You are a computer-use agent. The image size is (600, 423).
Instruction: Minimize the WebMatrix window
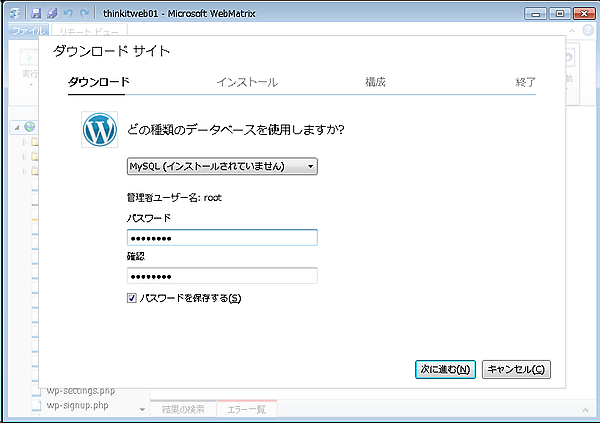point(536,14)
